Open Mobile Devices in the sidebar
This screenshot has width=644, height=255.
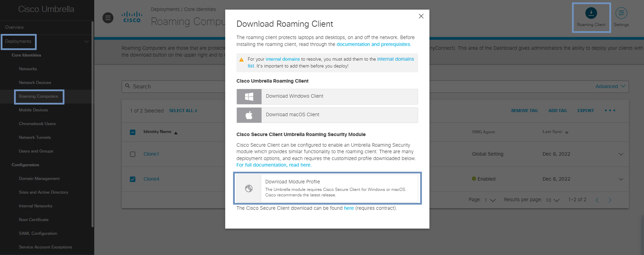point(33,110)
